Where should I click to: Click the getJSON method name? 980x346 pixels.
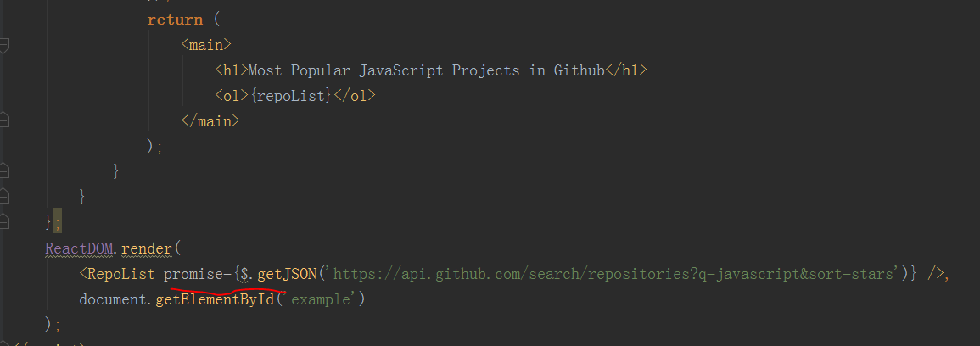pos(287,274)
